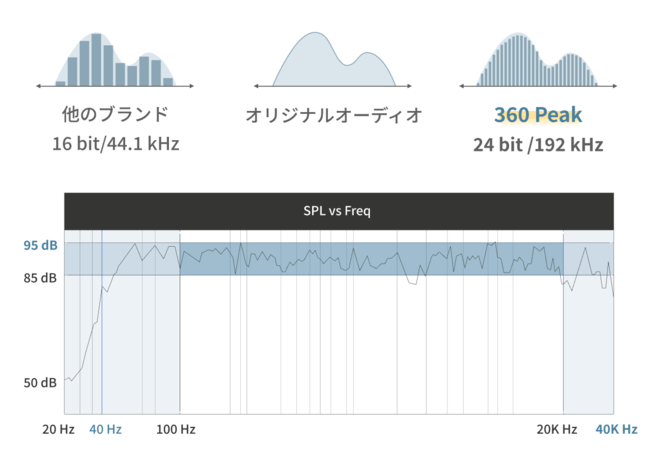Click the 360 Peak fine-bar waveform graphic
Image resolution: width=650 pixels, height=460 pixels.
537,62
